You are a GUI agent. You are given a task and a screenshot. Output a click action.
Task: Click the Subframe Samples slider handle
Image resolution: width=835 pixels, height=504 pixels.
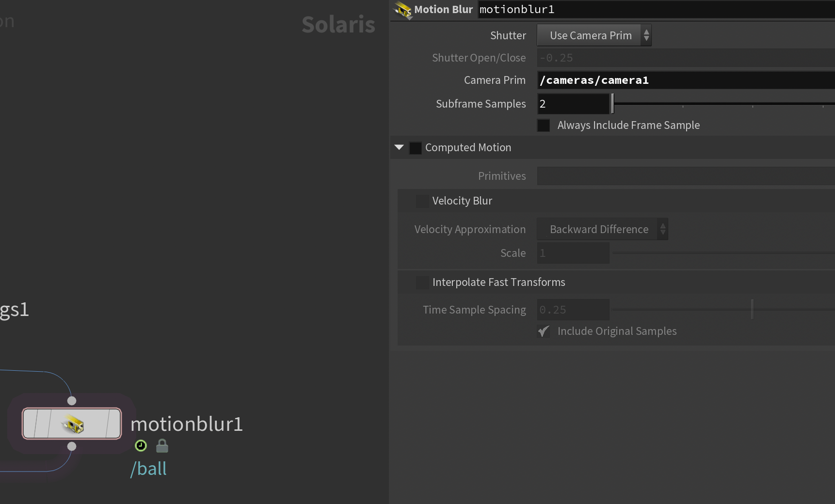point(612,104)
